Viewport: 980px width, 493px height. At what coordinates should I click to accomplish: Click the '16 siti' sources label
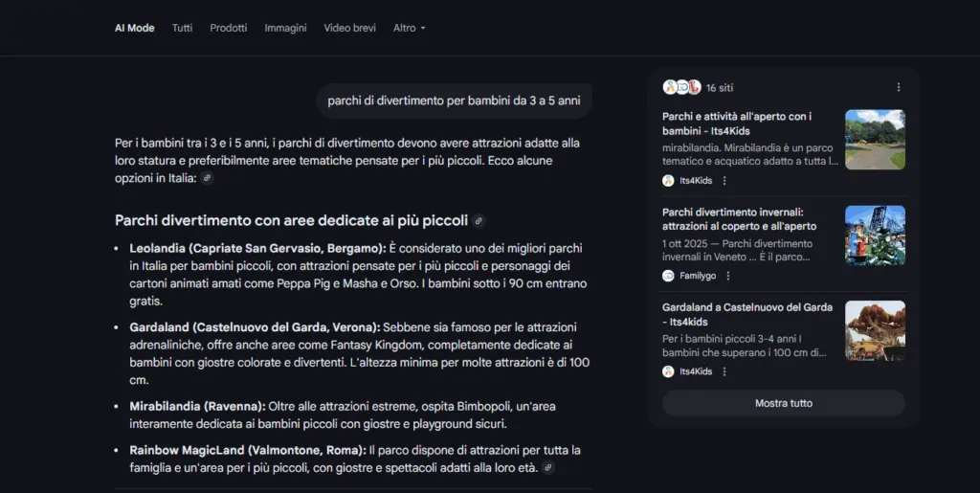point(720,88)
